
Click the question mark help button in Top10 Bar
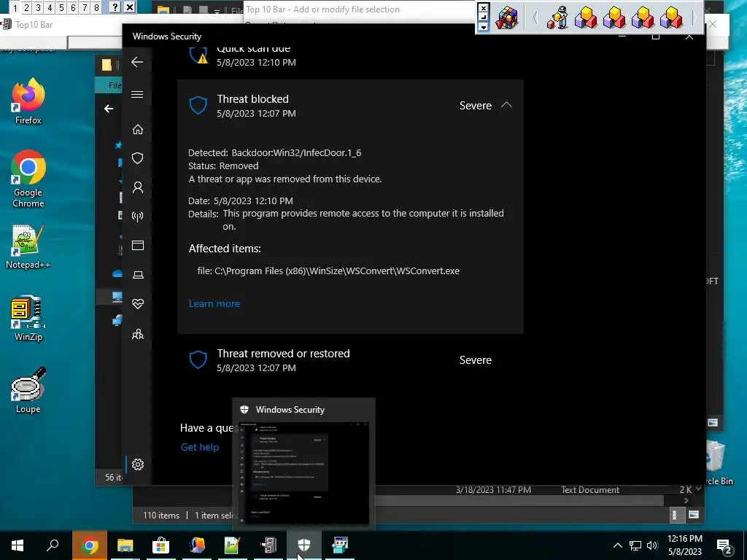coord(115,7)
